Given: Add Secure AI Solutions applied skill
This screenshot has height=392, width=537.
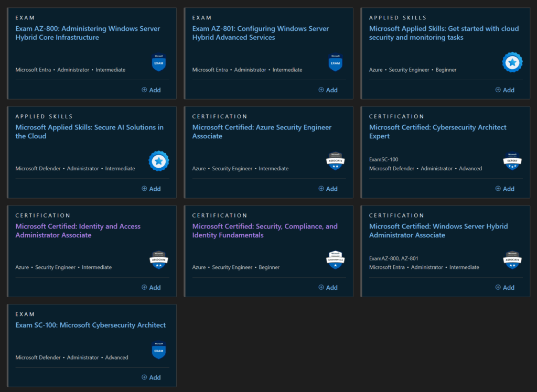Looking at the screenshot, I should tap(151, 189).
